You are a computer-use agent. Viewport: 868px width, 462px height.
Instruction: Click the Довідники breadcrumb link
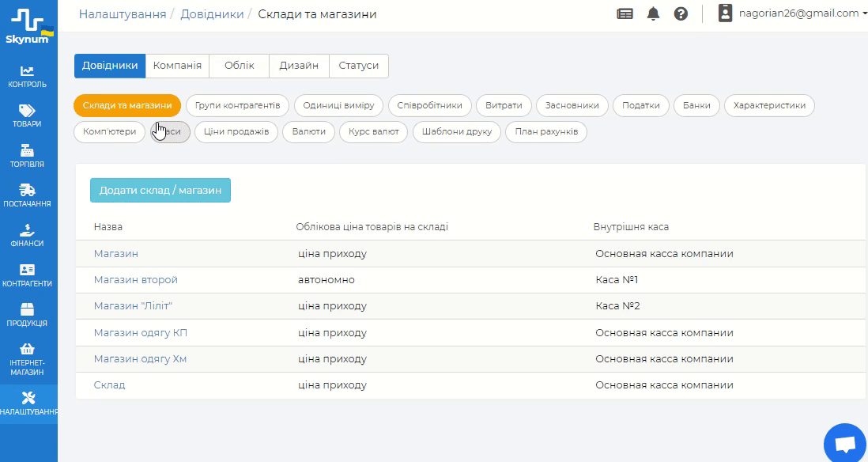point(212,14)
